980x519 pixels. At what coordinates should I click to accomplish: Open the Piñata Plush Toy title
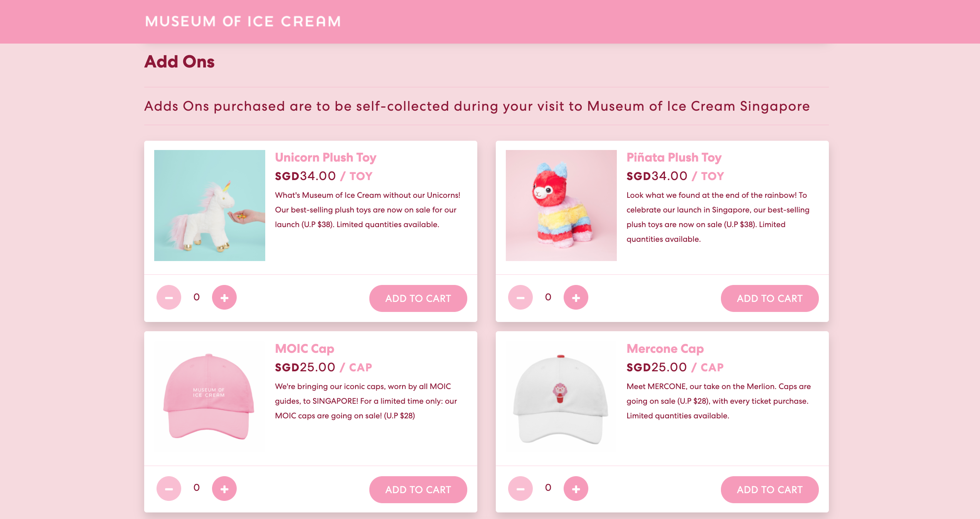[x=674, y=157]
